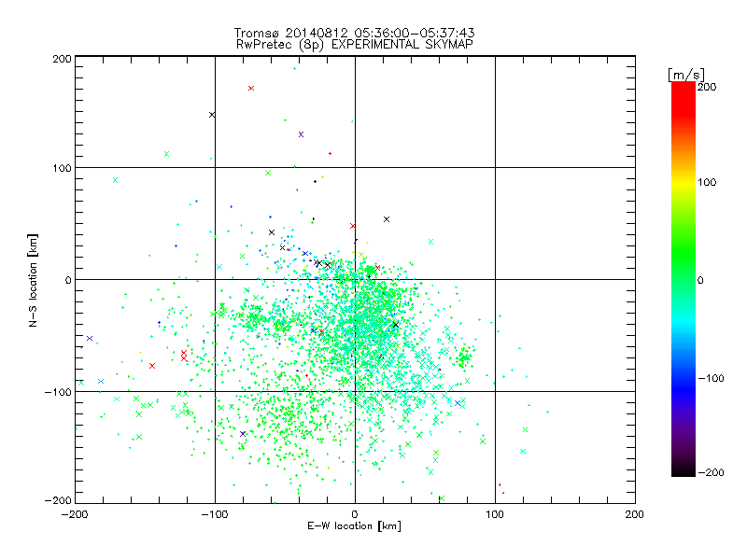This screenshot has height=560, width=747.
Task: Click the colorbar label '-200' at bottom
Action: pos(711,472)
